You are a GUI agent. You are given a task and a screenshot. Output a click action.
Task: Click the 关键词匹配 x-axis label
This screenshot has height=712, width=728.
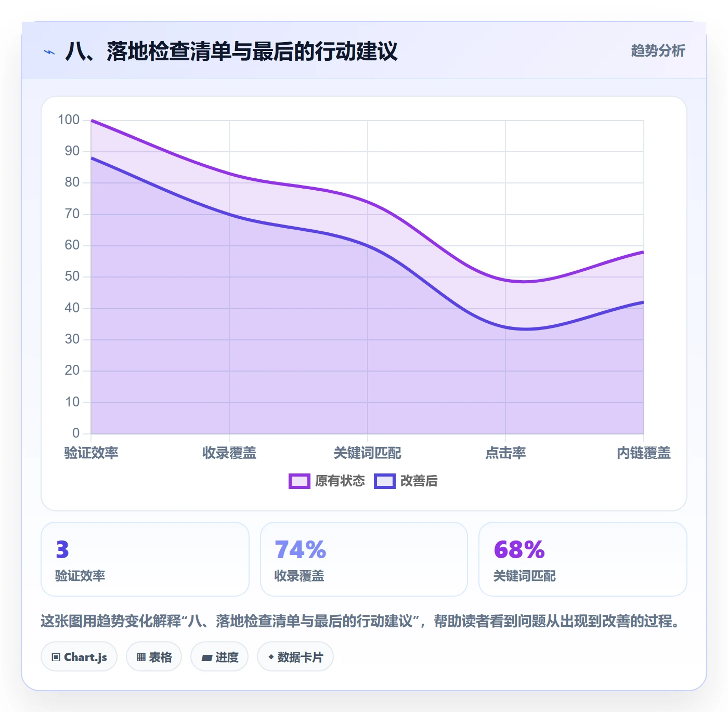point(368,453)
